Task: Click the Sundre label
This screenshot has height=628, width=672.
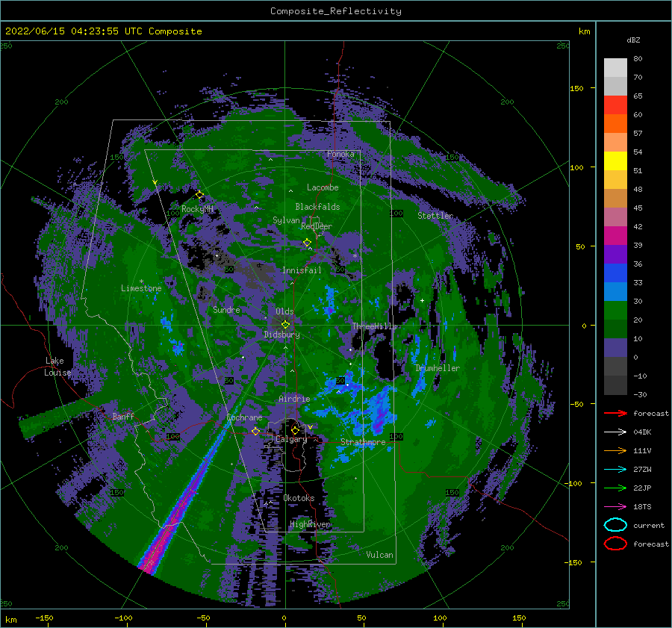Action: tap(226, 309)
